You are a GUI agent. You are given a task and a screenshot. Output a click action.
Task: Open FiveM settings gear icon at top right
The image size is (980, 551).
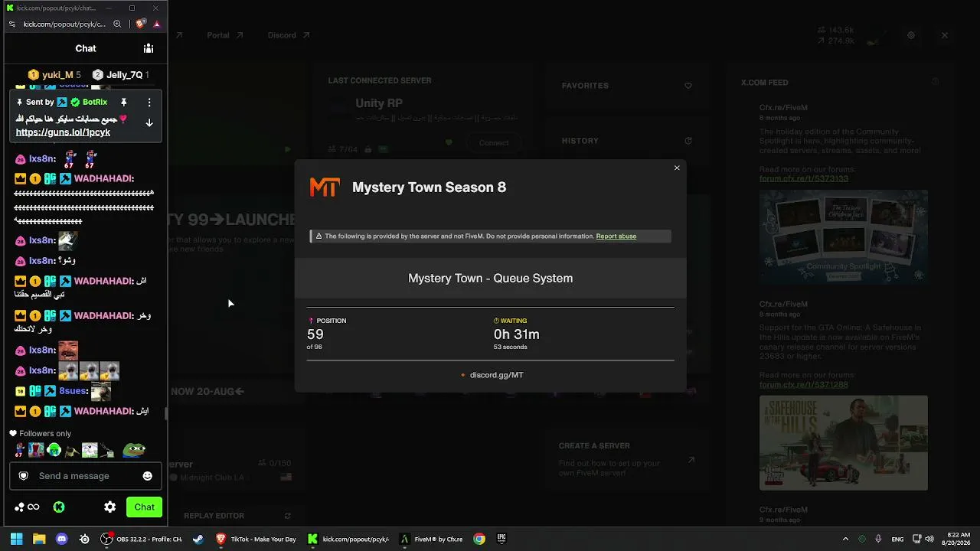pyautogui.click(x=911, y=35)
